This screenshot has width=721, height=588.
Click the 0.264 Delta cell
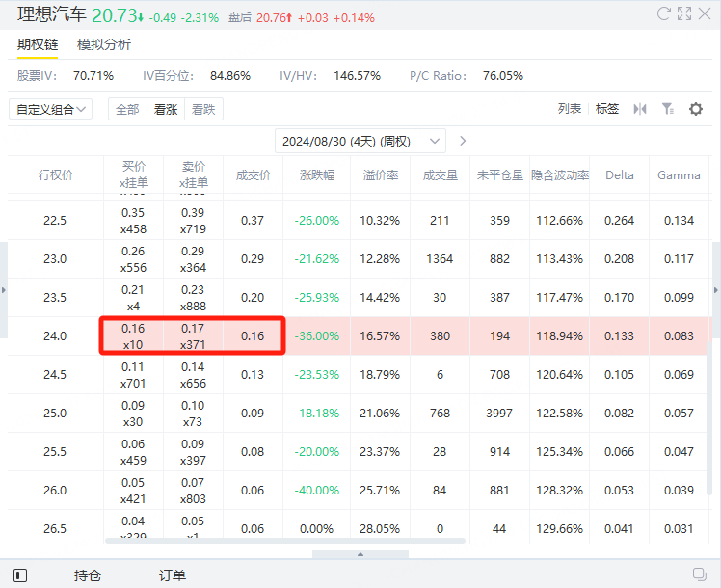point(620,220)
